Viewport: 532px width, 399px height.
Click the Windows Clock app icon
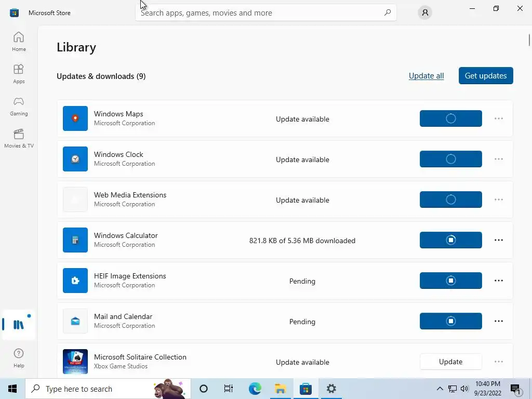pyautogui.click(x=75, y=159)
